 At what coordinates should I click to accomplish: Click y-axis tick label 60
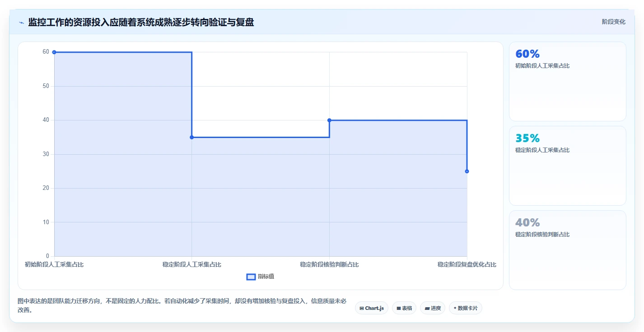click(46, 52)
